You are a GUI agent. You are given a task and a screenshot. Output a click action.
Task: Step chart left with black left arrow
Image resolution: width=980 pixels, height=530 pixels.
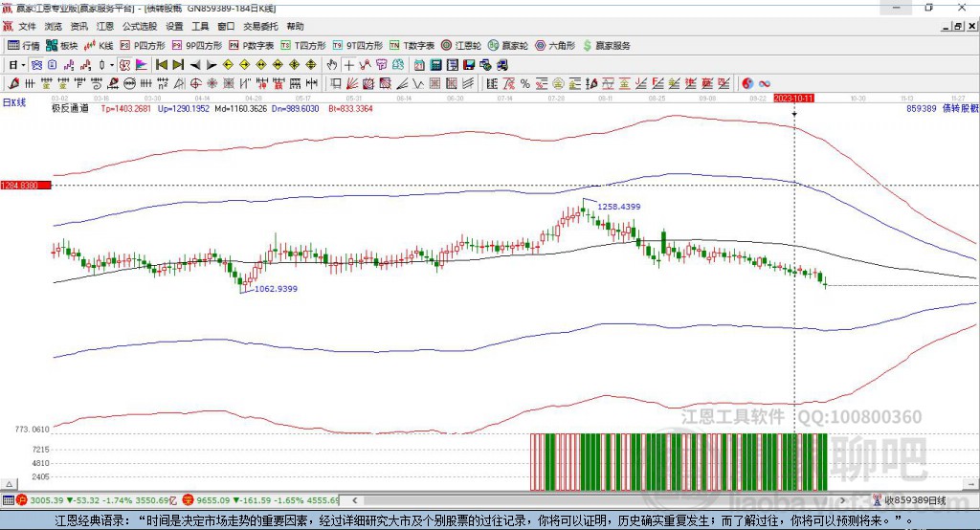pos(195,65)
